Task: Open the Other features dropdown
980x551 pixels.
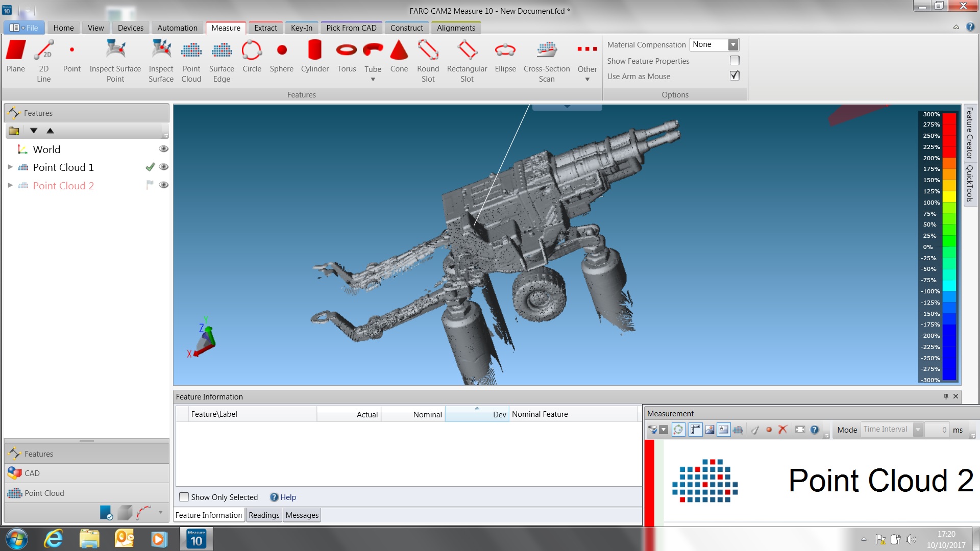Action: tap(587, 80)
